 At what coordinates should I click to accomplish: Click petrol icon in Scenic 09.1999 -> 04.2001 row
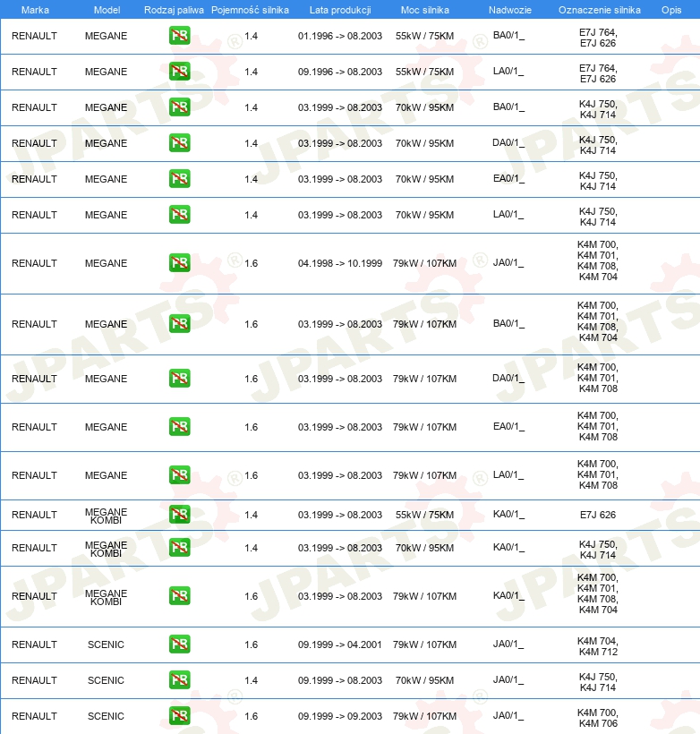click(x=180, y=644)
